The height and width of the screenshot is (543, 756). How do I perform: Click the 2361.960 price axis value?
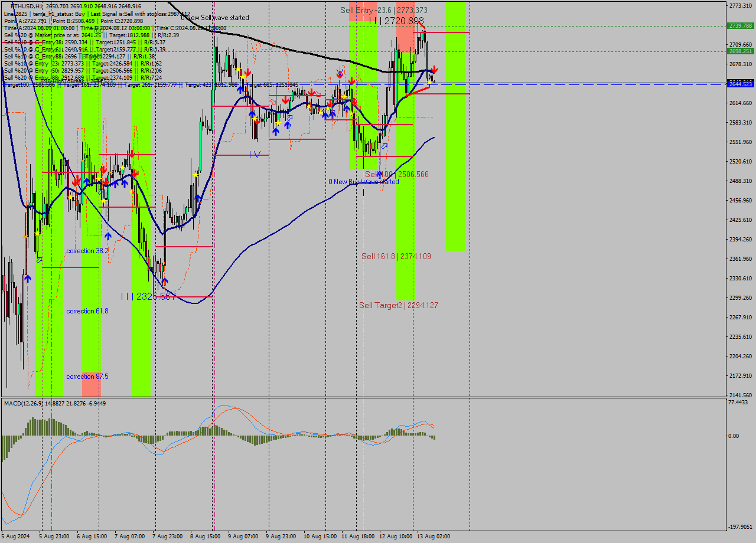pos(741,259)
